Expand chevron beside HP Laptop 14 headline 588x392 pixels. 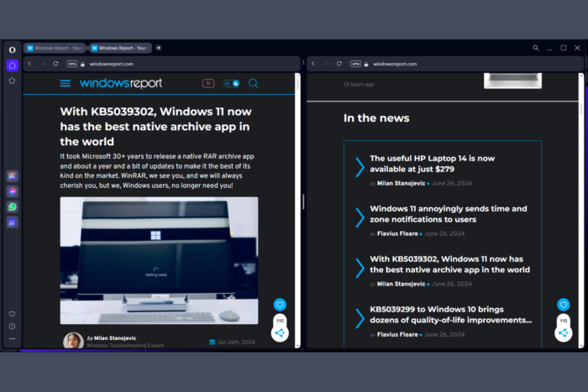pyautogui.click(x=360, y=167)
